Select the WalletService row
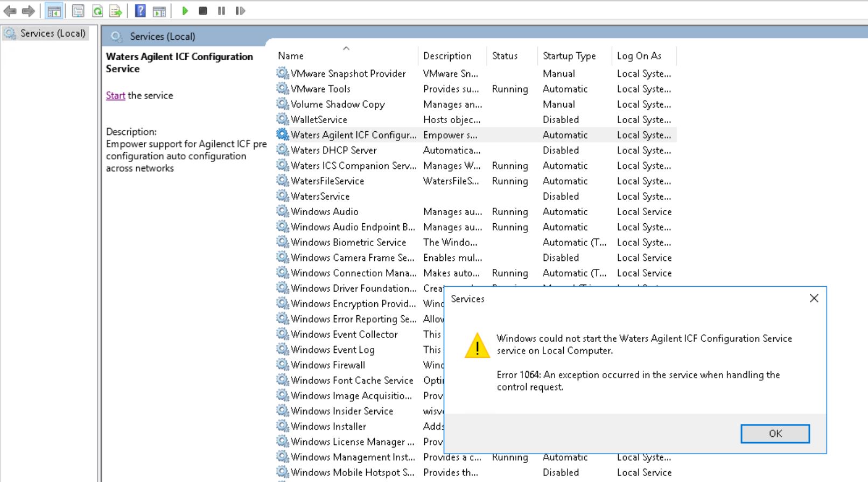Viewport: 868px width, 482px height. click(475, 119)
